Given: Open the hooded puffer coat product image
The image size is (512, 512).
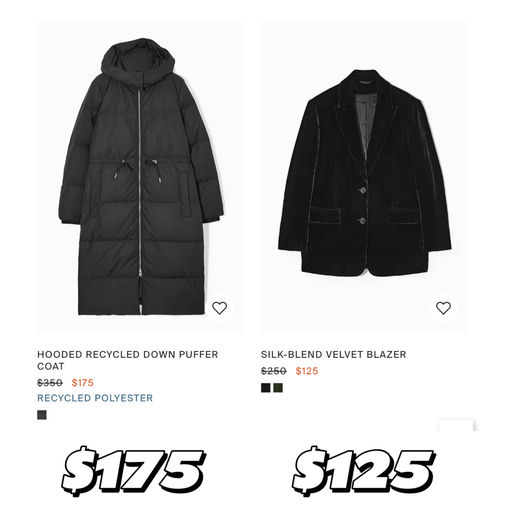Looking at the screenshot, I should coord(140,177).
